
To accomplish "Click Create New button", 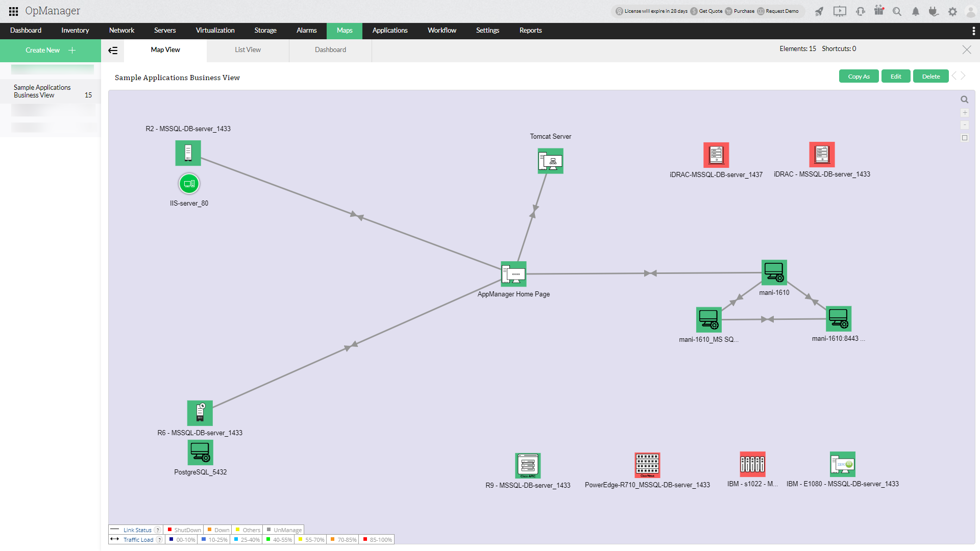I will click(x=50, y=50).
